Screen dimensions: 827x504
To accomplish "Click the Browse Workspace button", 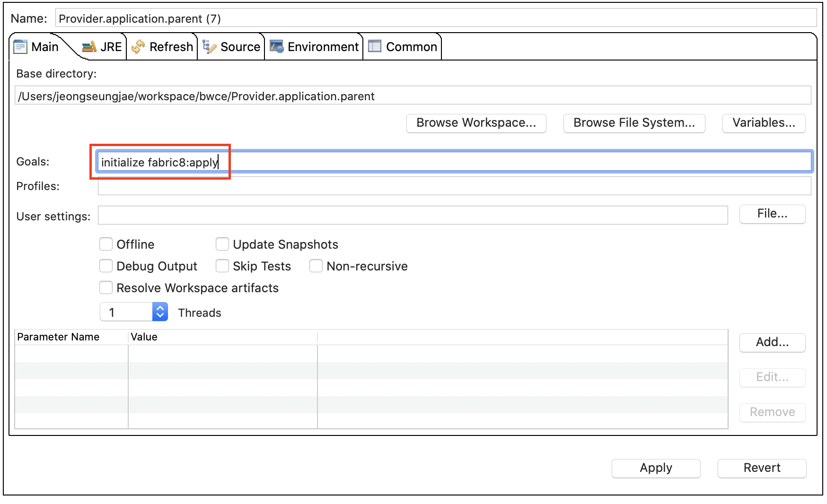I will (x=476, y=123).
